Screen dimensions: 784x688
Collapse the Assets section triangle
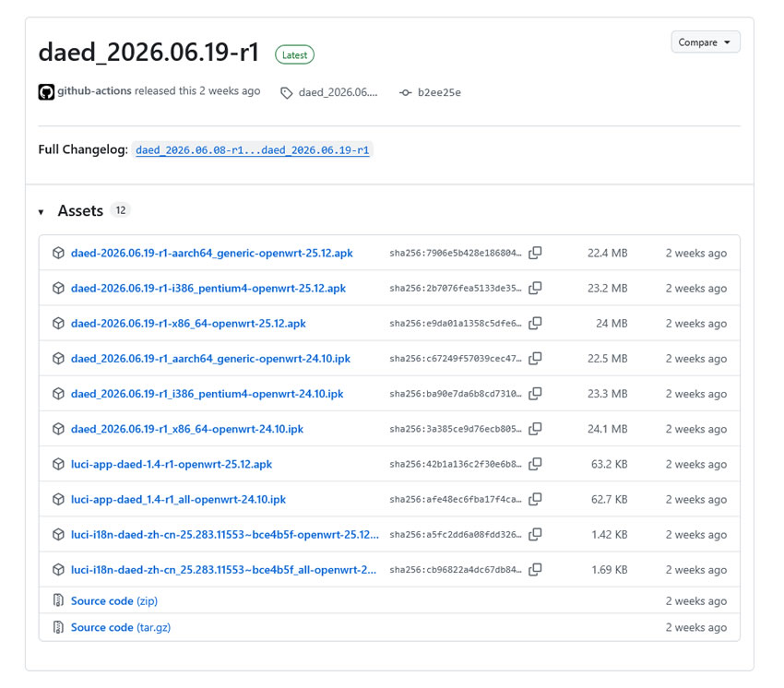tap(41, 212)
